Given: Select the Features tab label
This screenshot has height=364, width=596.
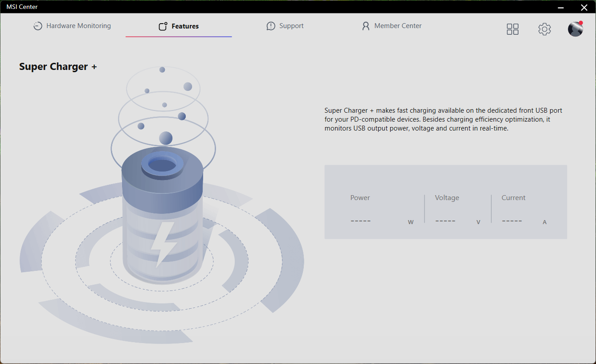Looking at the screenshot, I should point(185,26).
